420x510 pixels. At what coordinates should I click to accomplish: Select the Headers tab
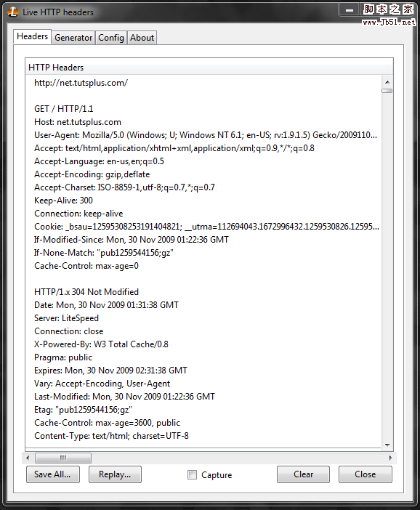pos(32,36)
